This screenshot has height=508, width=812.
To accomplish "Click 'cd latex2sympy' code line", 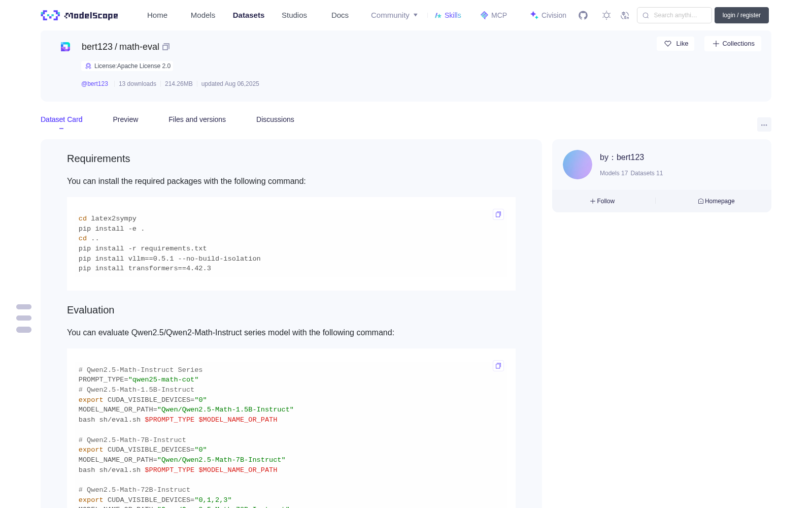I will tap(108, 218).
